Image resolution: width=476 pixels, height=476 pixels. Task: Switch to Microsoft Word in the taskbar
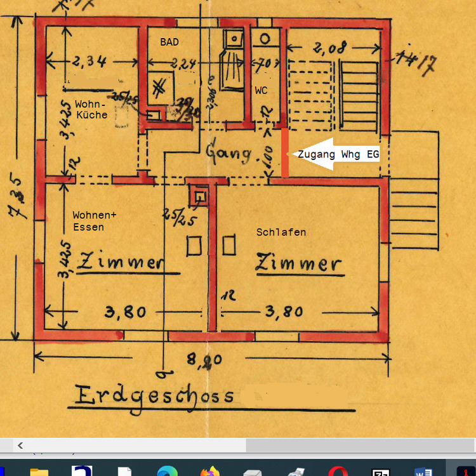423,471
